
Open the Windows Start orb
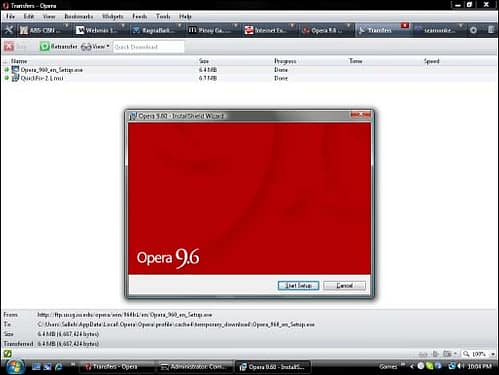point(14,366)
